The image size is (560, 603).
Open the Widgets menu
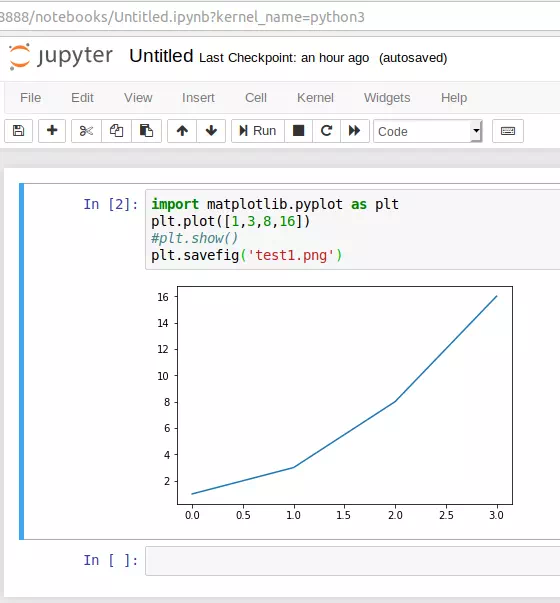(387, 98)
